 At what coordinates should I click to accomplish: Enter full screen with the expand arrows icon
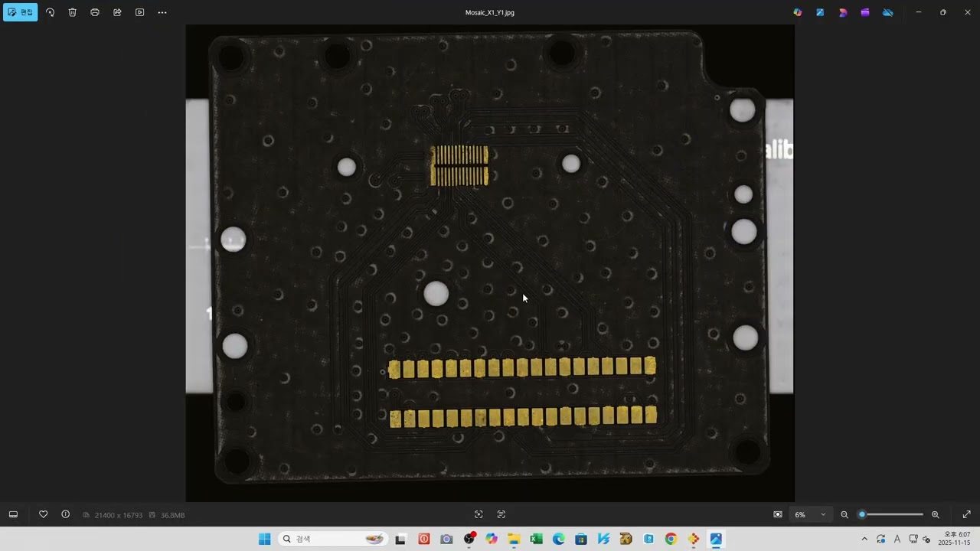coord(966,514)
